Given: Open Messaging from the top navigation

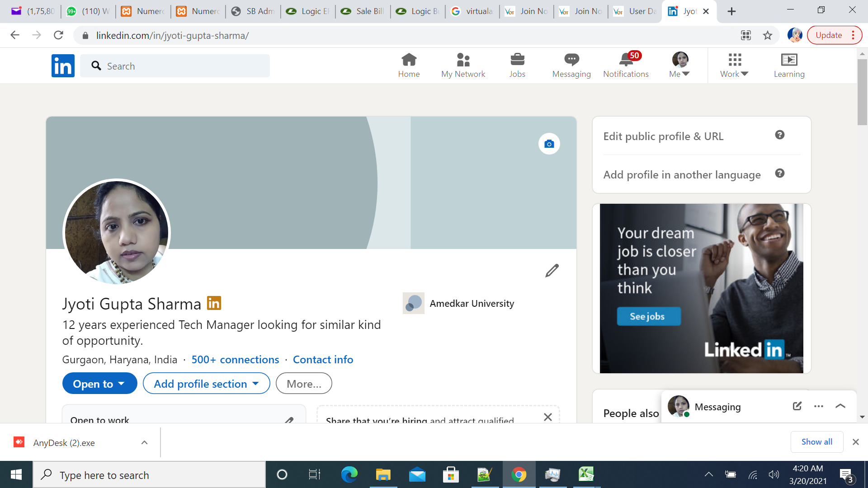Looking at the screenshot, I should [x=571, y=66].
